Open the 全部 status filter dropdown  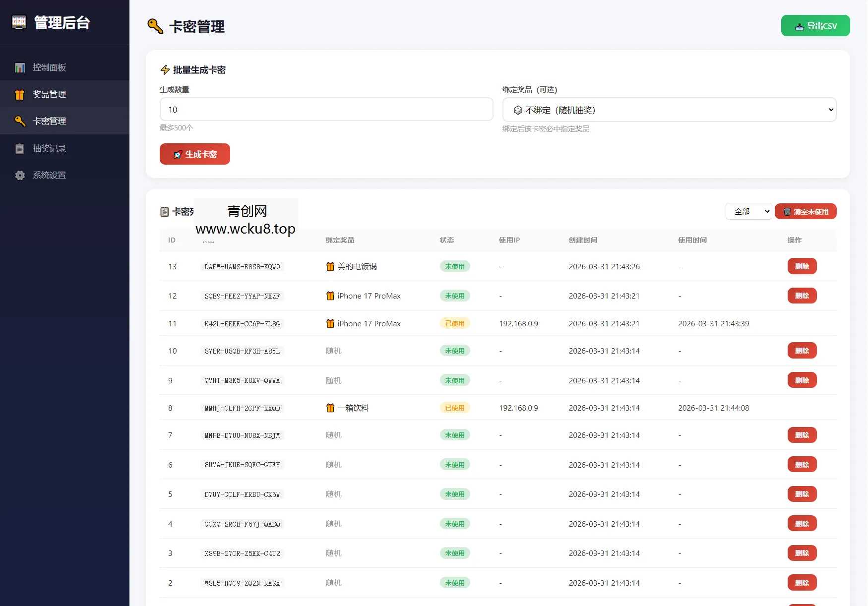coord(748,211)
